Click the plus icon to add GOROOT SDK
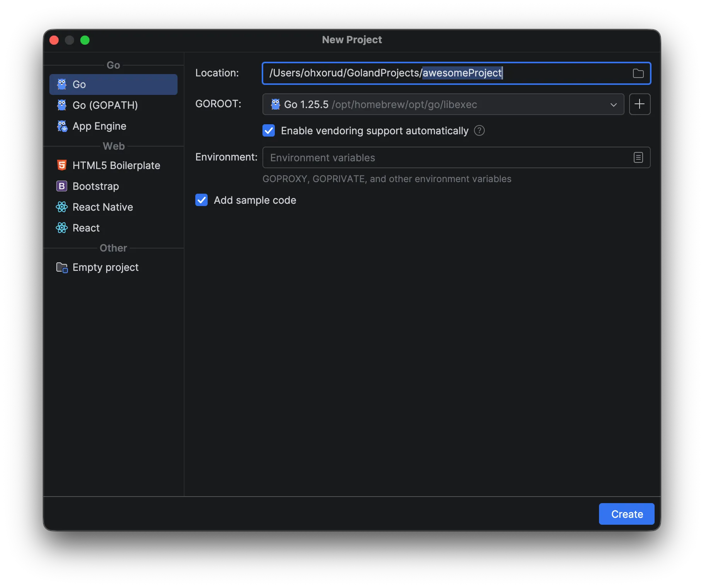Image resolution: width=704 pixels, height=588 pixels. click(x=640, y=104)
